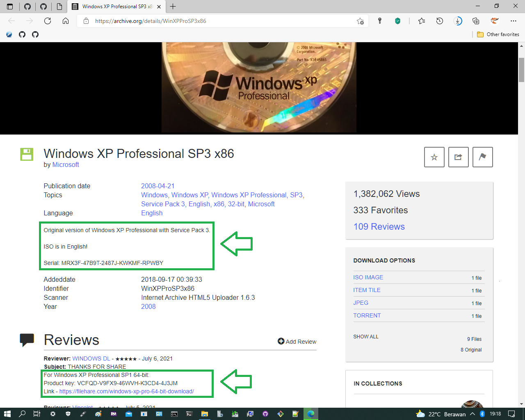View site information lock icon
This screenshot has width=525, height=420.
click(x=86, y=21)
